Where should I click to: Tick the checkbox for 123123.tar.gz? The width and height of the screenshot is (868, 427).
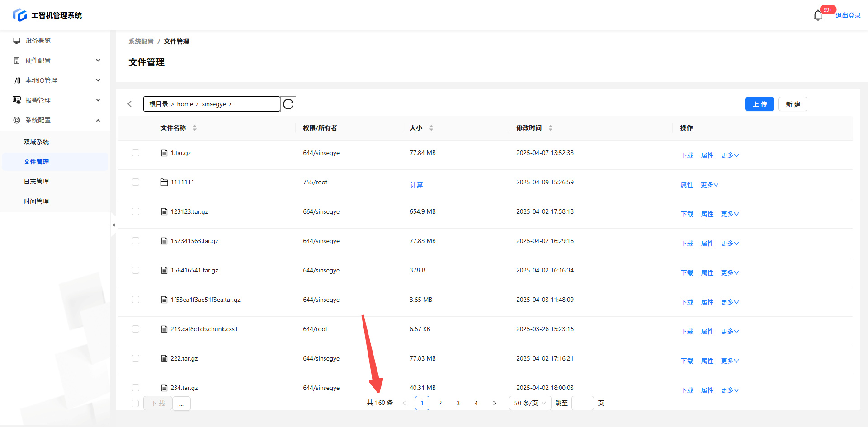coord(136,212)
